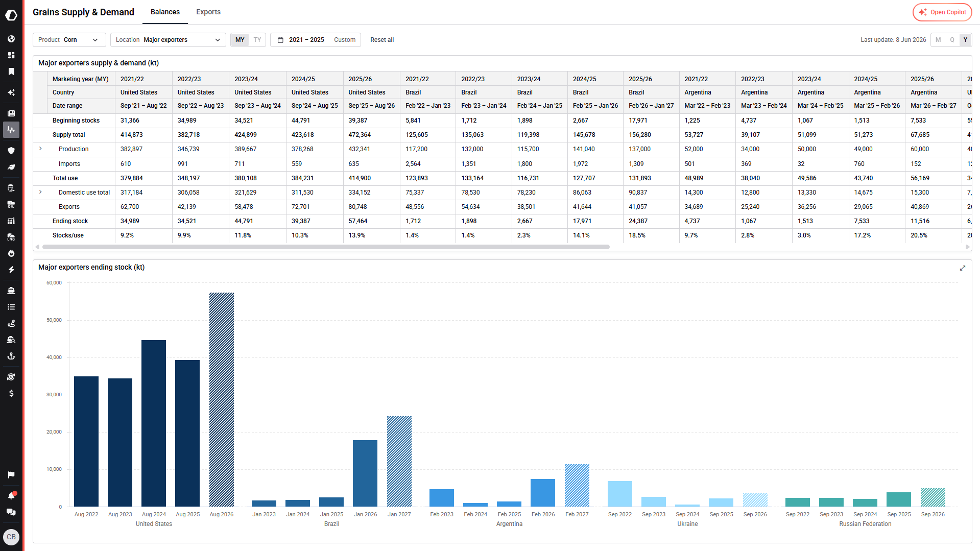Open the list icon in sidebar

[x=11, y=307]
